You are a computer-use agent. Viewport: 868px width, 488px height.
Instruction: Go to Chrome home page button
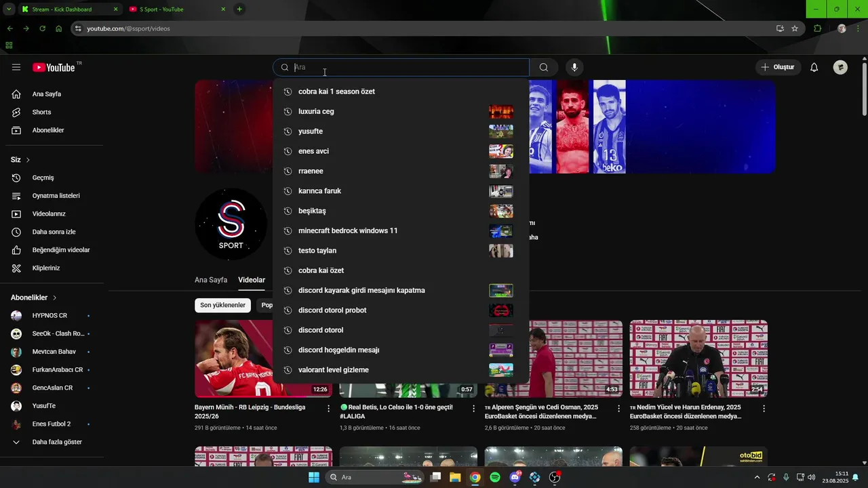[59, 28]
